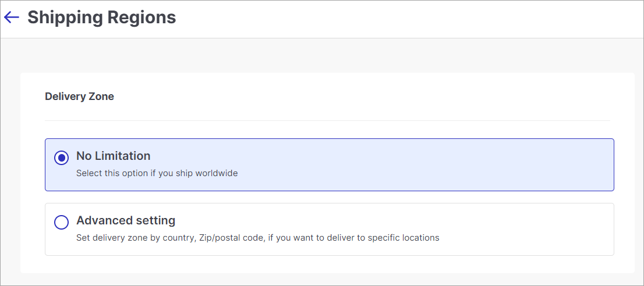Click 'Select this option if you ship worldwide' text

157,173
